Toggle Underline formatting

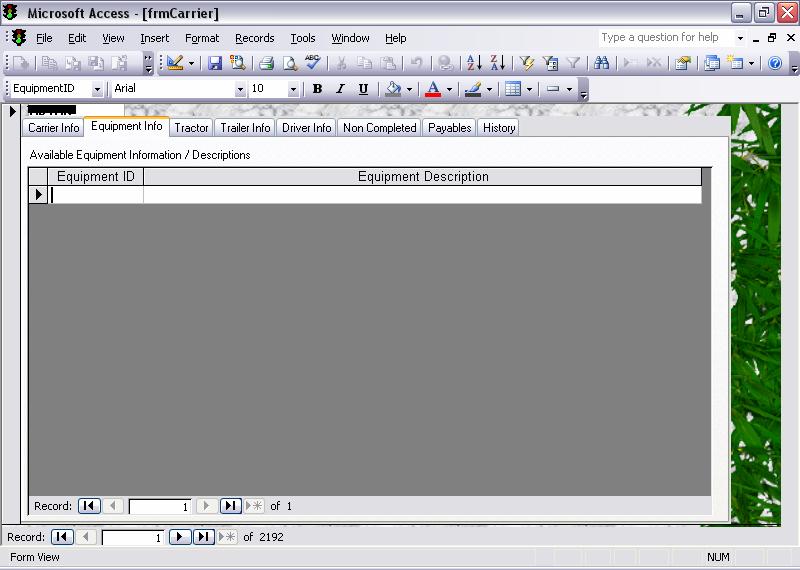(x=363, y=89)
